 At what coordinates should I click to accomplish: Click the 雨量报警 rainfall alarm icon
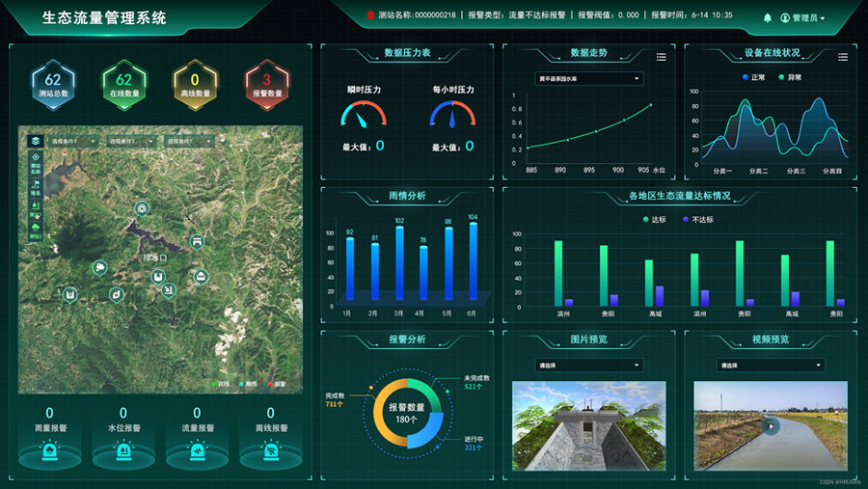[49, 449]
